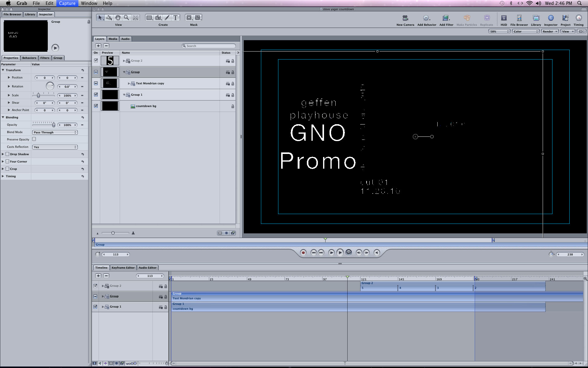Enable the Drop Shadow checkbox

click(x=8, y=154)
